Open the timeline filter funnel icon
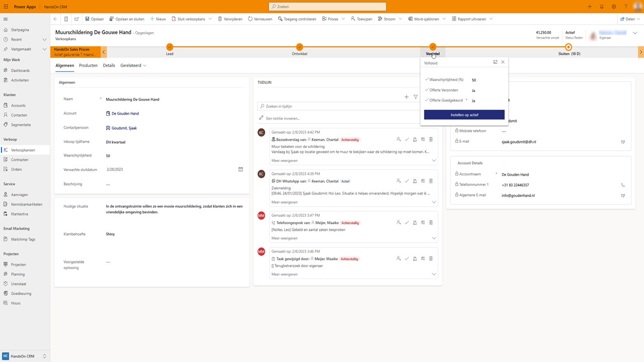The width and height of the screenshot is (644, 362). click(x=416, y=97)
